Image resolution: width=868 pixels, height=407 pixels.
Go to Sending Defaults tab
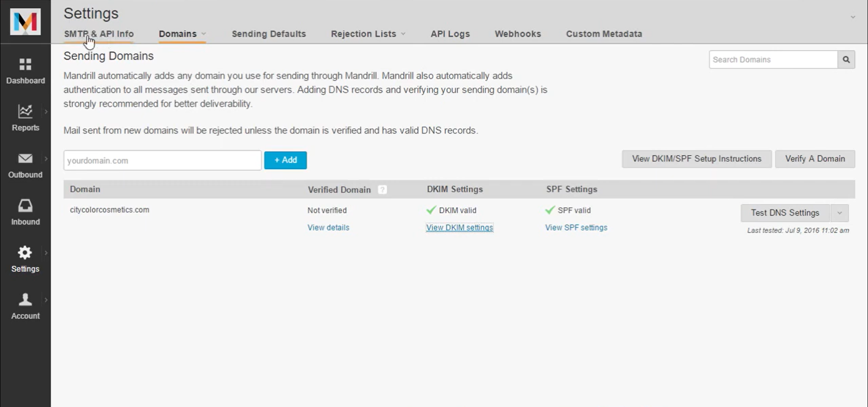(x=269, y=34)
